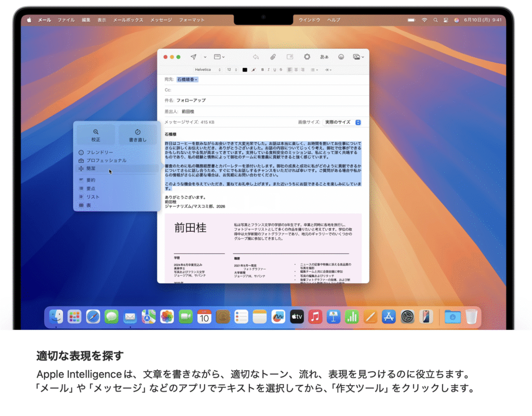Click the markup attachment icon in toolbar
Screen dimensions: 532x416
[290, 57]
